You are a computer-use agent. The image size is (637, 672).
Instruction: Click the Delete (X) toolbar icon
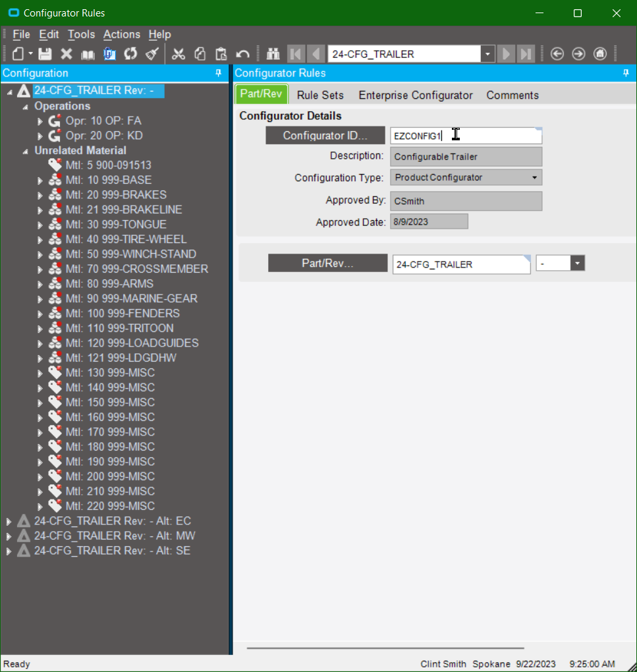click(x=65, y=53)
